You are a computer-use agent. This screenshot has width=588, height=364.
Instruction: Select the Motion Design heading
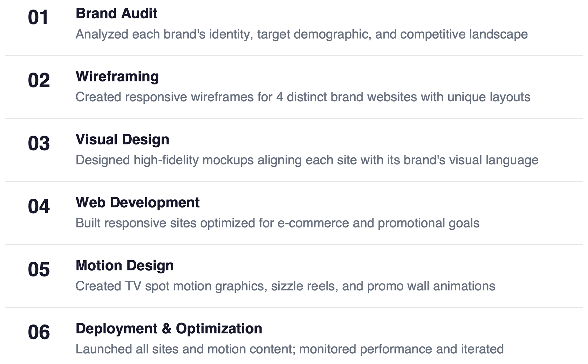(124, 265)
